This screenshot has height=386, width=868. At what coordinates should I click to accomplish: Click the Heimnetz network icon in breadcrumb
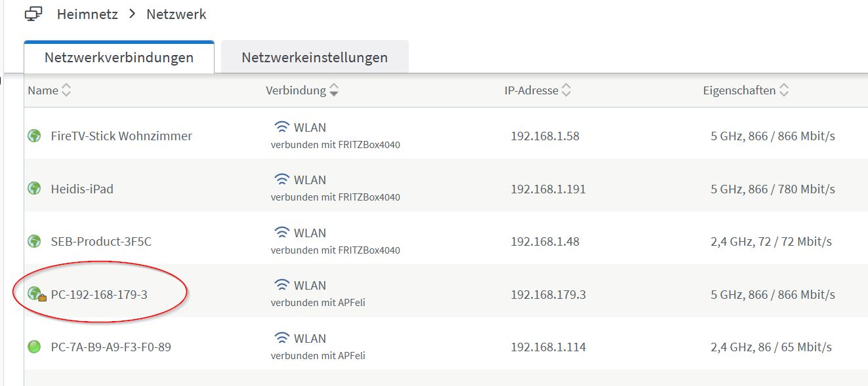click(x=33, y=13)
